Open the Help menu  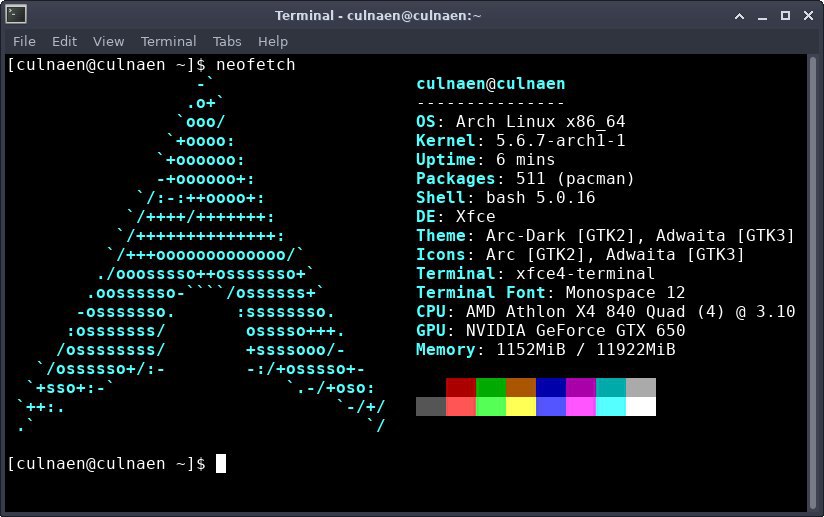click(x=273, y=42)
